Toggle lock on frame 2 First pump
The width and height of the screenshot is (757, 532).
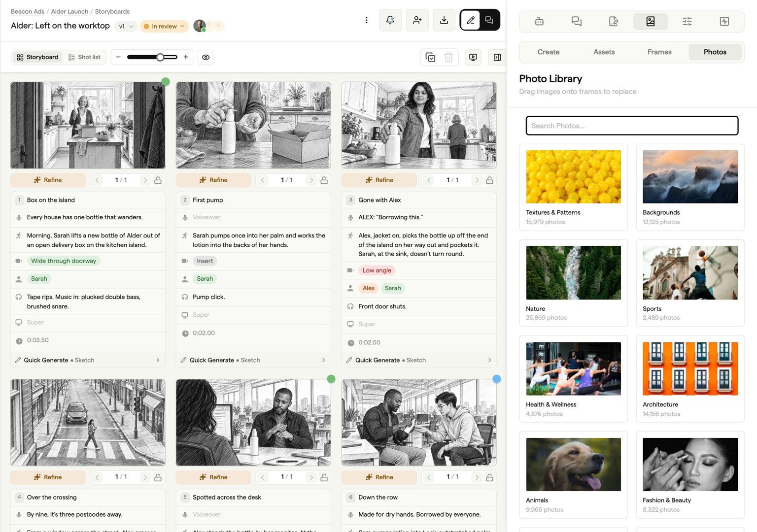(324, 180)
